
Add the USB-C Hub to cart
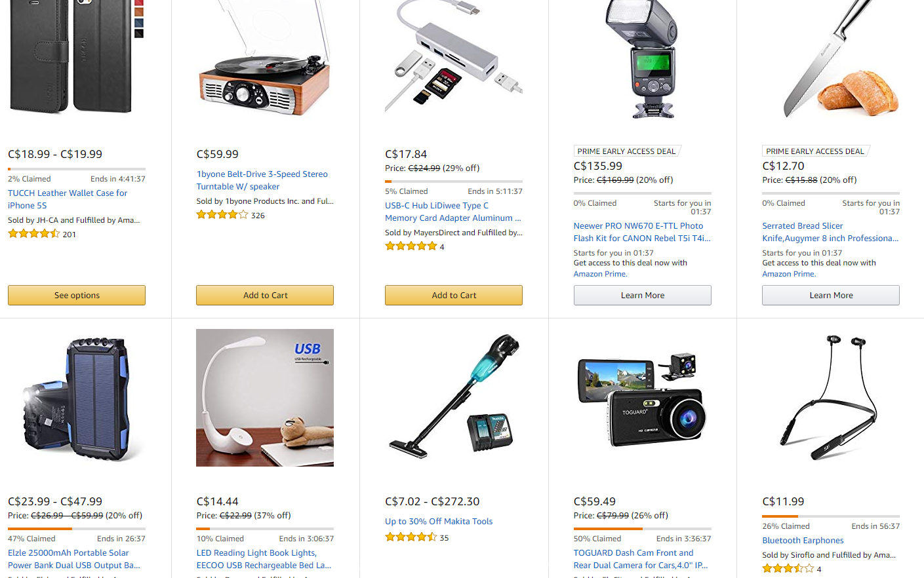point(454,295)
